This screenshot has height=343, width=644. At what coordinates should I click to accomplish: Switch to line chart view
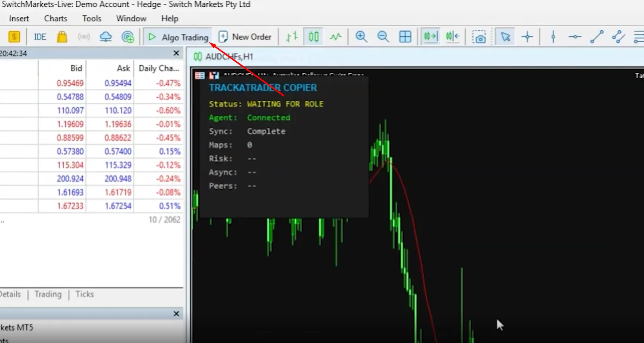point(336,37)
